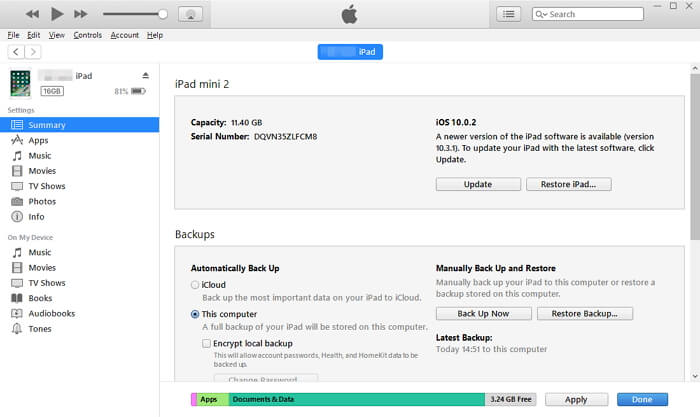Select Audiobooks under On My Device
The height and width of the screenshot is (417, 700).
point(53,313)
